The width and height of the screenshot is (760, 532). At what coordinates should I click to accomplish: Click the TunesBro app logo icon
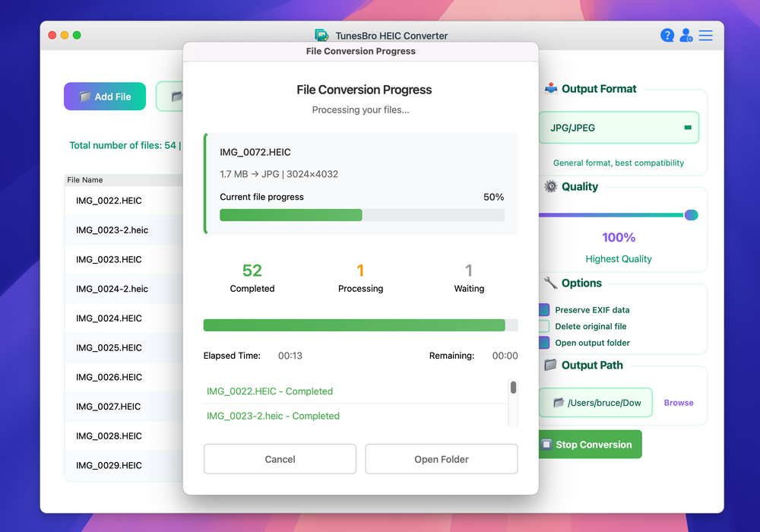(x=321, y=36)
